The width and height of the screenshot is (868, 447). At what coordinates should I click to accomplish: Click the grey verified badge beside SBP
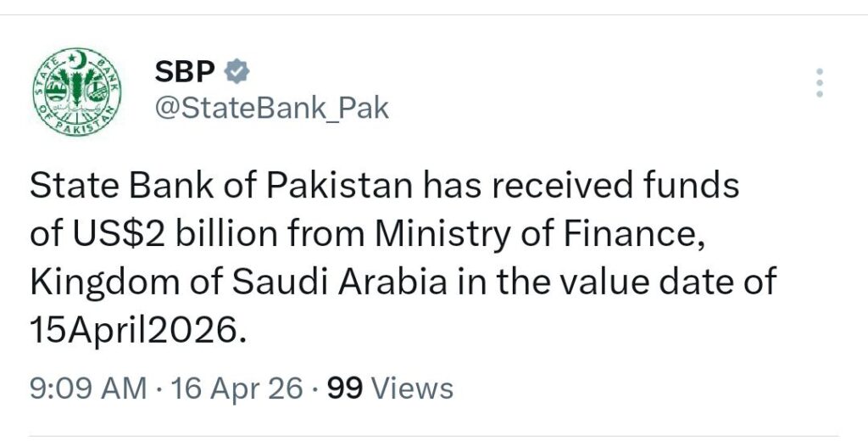click(239, 72)
